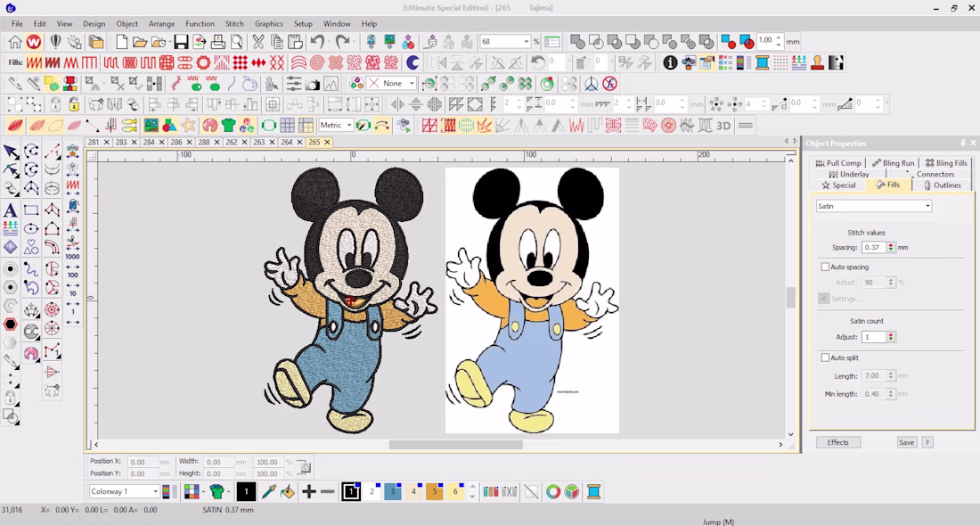Open Print Preview magnifier icon
980x526 pixels.
(x=236, y=42)
